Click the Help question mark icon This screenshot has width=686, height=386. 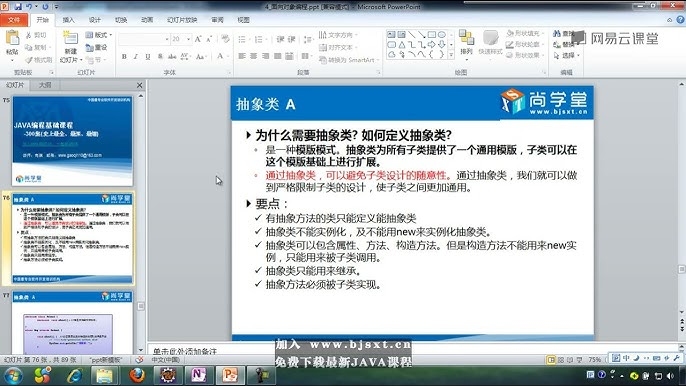tap(680, 20)
